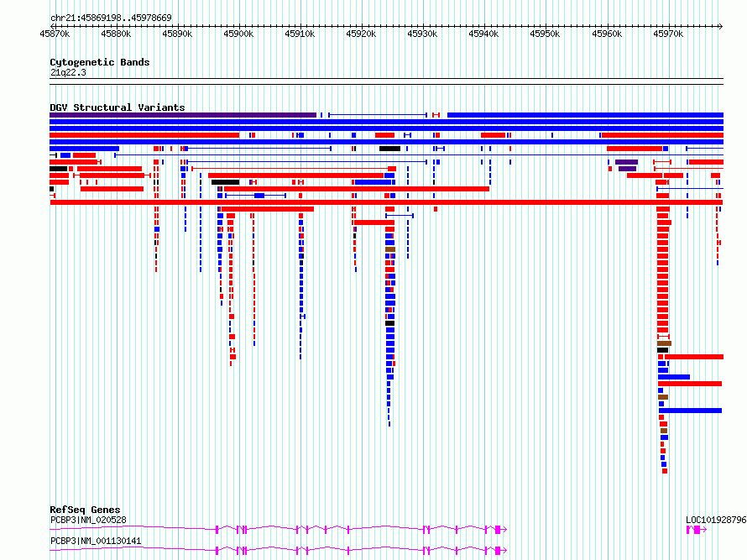Click the LOC101928796 gene label
The width and height of the screenshot is (747, 560).
pyautogui.click(x=716, y=520)
